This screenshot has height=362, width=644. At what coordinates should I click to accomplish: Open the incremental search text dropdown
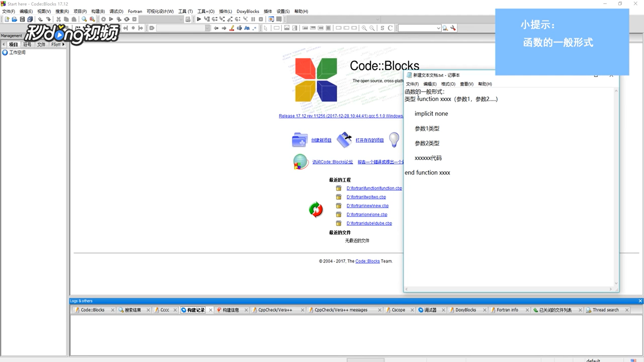tap(207, 28)
